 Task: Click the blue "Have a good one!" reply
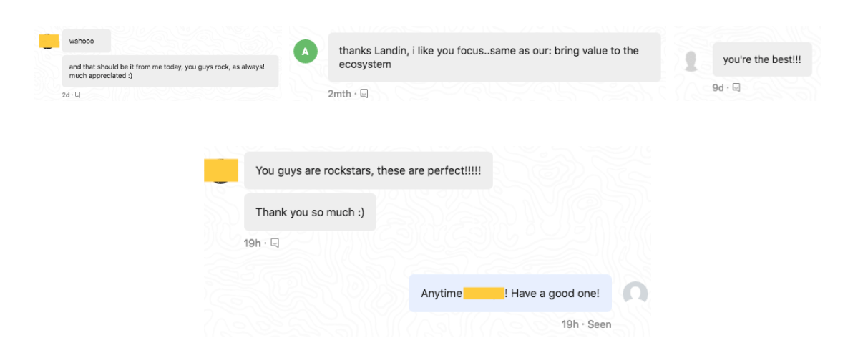(x=509, y=294)
